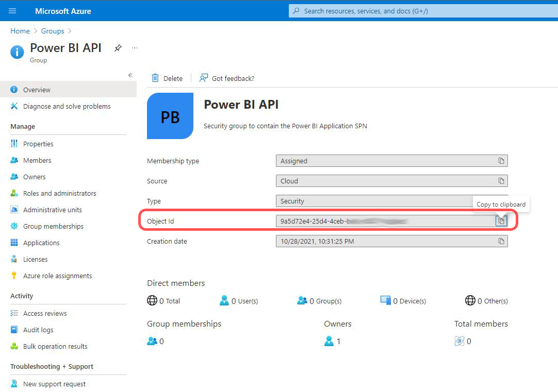Open Audit logs under Activity
Image resolution: width=558 pixels, height=392 pixels.
point(38,330)
